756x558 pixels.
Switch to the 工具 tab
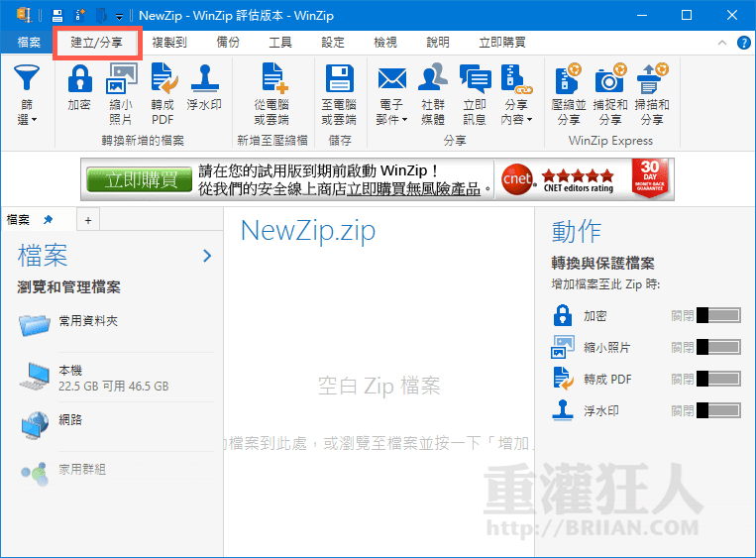[x=280, y=43]
